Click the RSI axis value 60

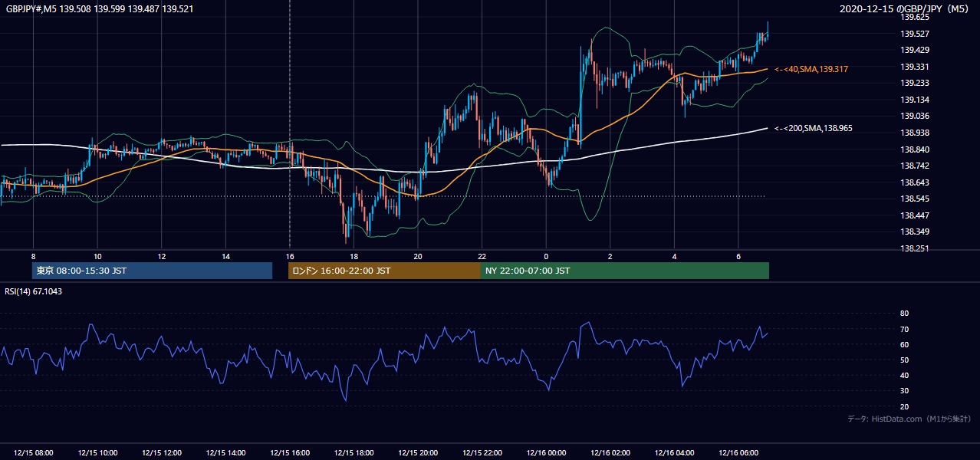904,344
